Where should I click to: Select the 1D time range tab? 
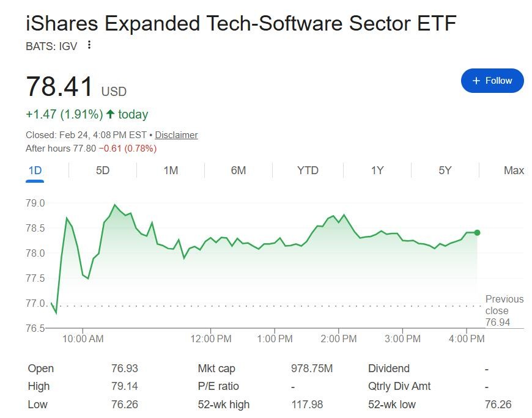[35, 170]
